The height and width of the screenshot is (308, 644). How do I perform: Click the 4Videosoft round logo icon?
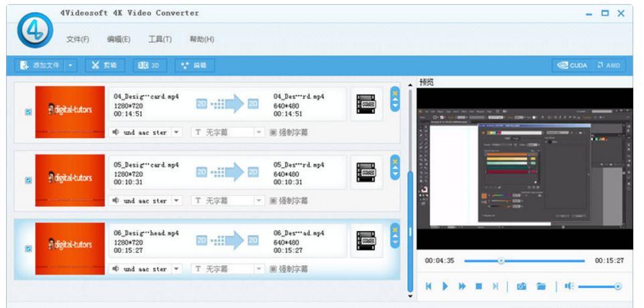pyautogui.click(x=35, y=30)
